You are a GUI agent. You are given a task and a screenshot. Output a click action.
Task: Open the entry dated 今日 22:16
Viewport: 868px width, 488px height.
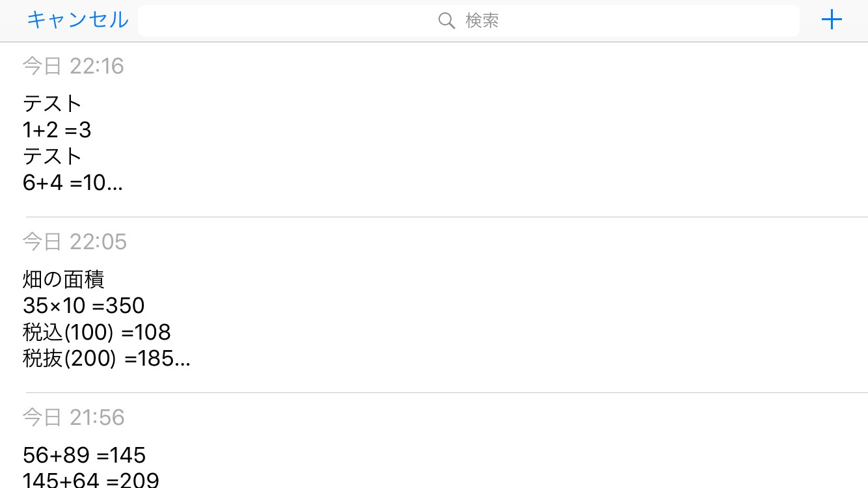pos(73,66)
